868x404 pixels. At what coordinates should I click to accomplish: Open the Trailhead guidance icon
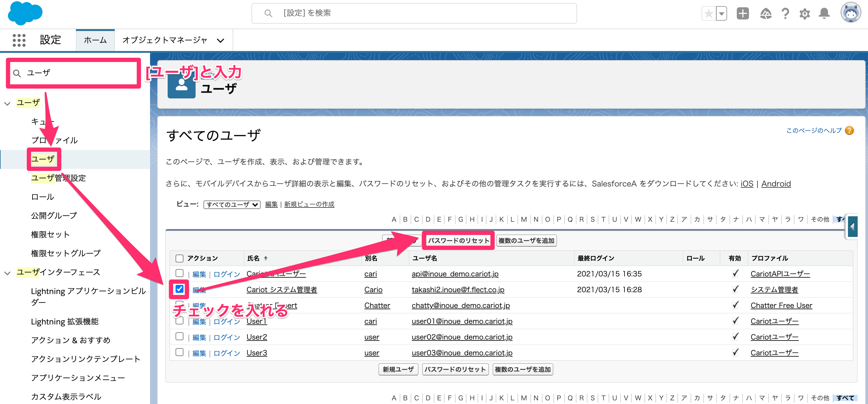tap(766, 13)
